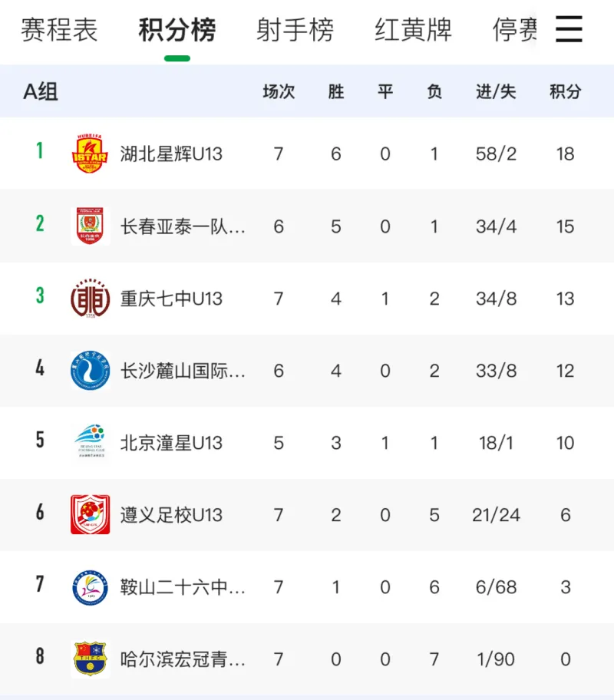Tap the 重庆七中U13 team emblem
Screen dimensions: 614x700
pos(90,298)
